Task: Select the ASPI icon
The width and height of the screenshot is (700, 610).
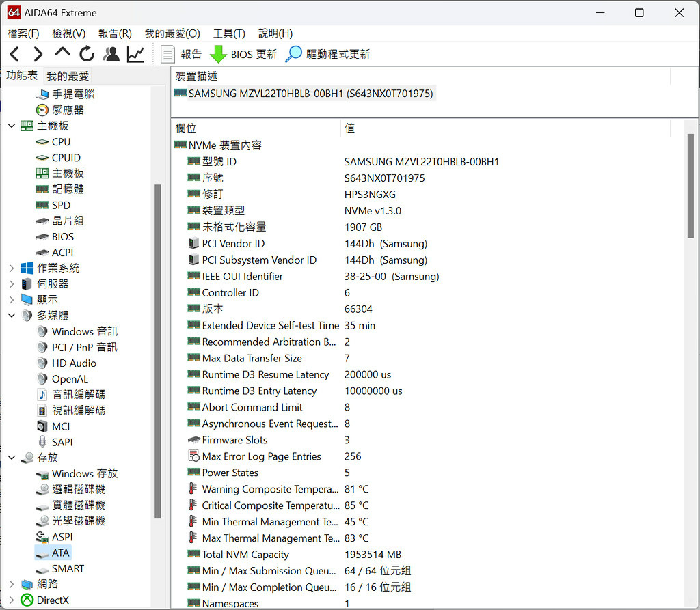Action: point(42,537)
